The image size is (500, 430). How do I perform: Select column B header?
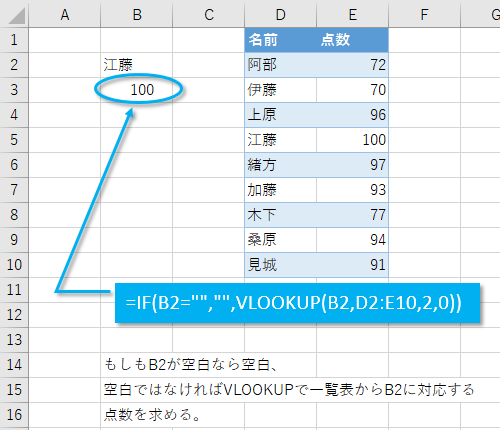coord(137,14)
